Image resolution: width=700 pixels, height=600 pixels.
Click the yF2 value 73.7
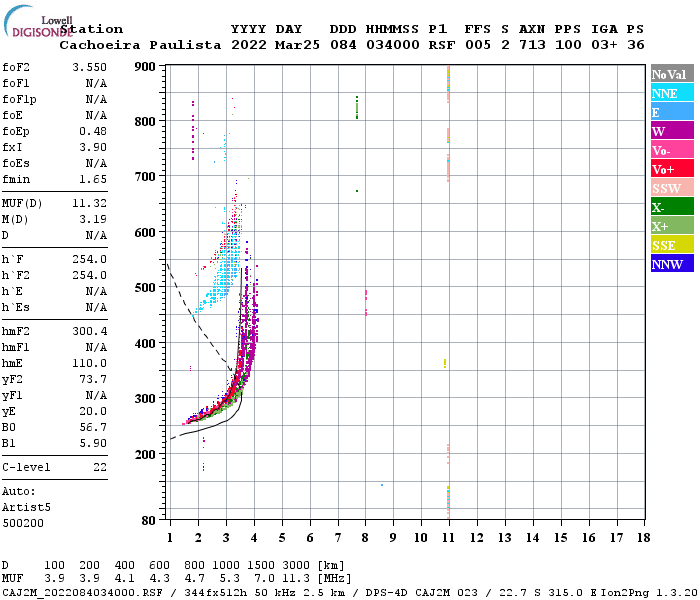93,379
